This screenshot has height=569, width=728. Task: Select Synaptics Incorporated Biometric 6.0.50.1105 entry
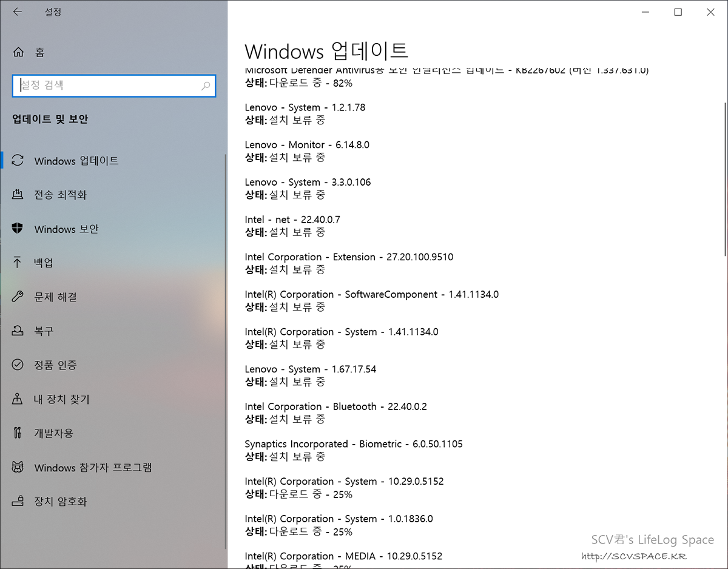tap(354, 444)
